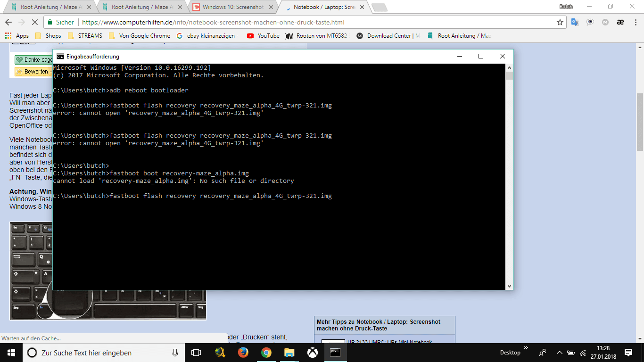This screenshot has height=362, width=644.
Task: Click the æ extension icon
Action: pos(620,22)
